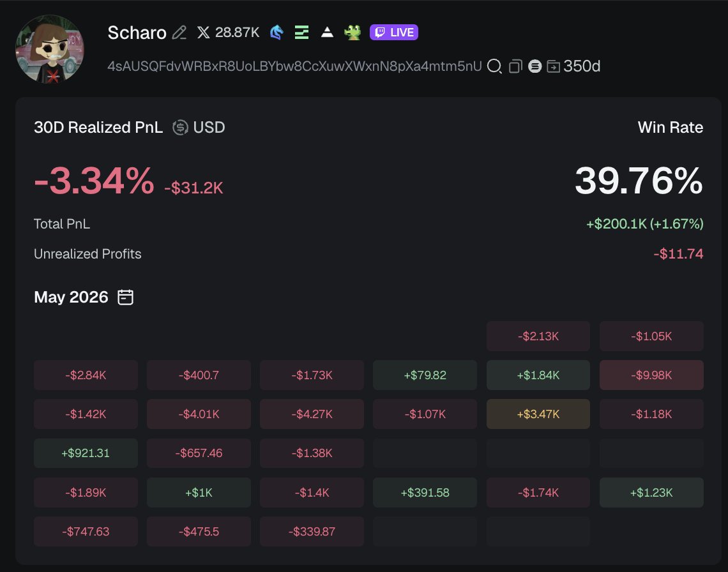Image resolution: width=728 pixels, height=572 pixels.
Task: Click the edit pencil icon beside Scharo
Action: [x=179, y=33]
